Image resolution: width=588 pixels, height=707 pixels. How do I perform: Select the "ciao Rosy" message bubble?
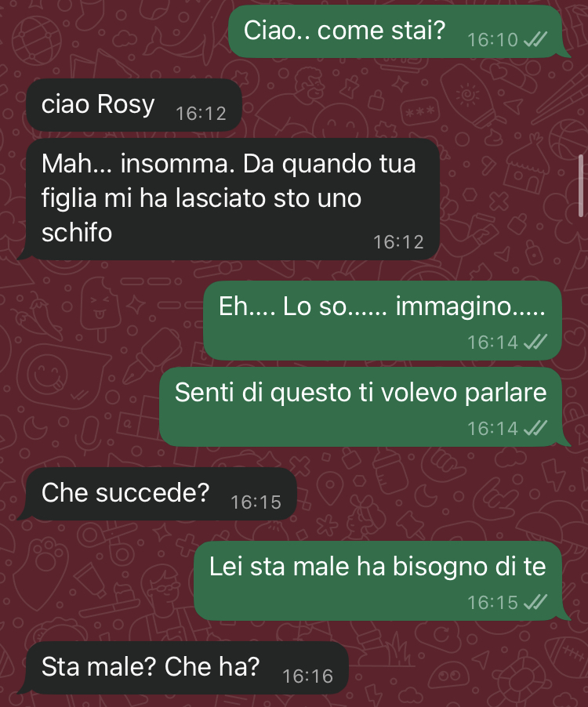coord(134,105)
